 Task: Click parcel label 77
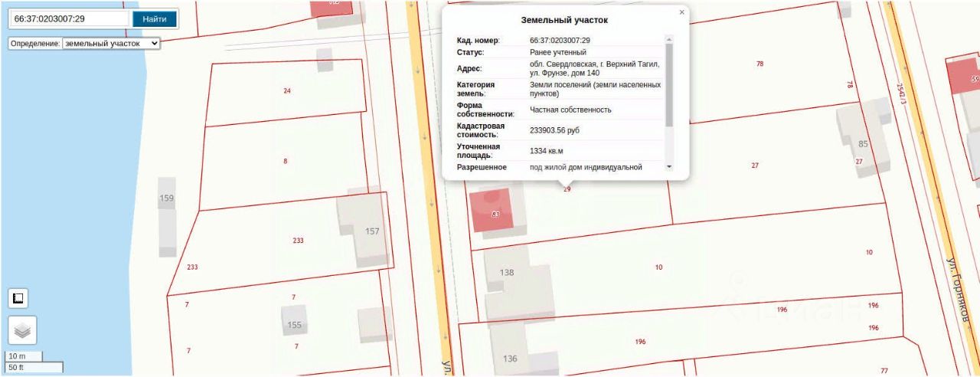pos(884,371)
